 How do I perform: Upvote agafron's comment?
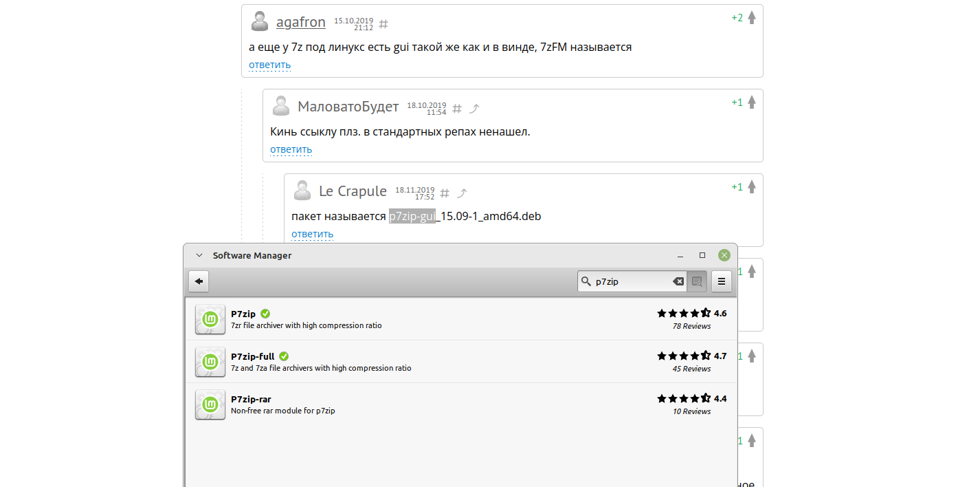pyautogui.click(x=752, y=18)
